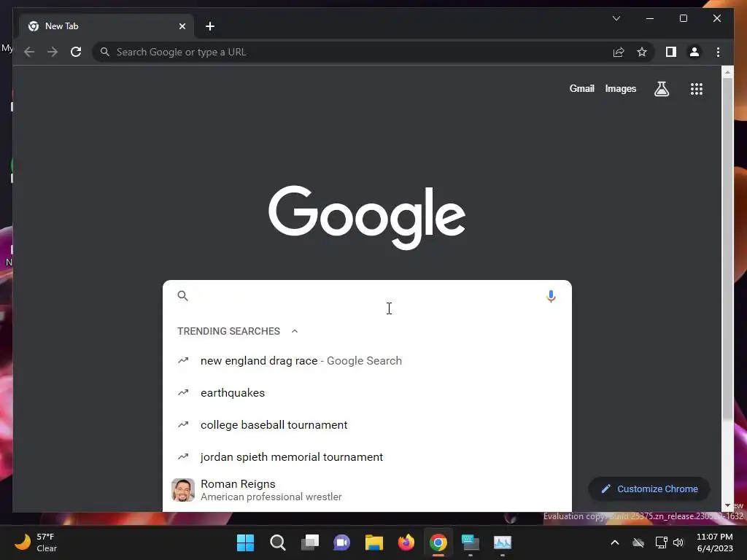This screenshot has height=560, width=747.
Task: Choose the 'earthquakes' trending search
Action: (367, 393)
